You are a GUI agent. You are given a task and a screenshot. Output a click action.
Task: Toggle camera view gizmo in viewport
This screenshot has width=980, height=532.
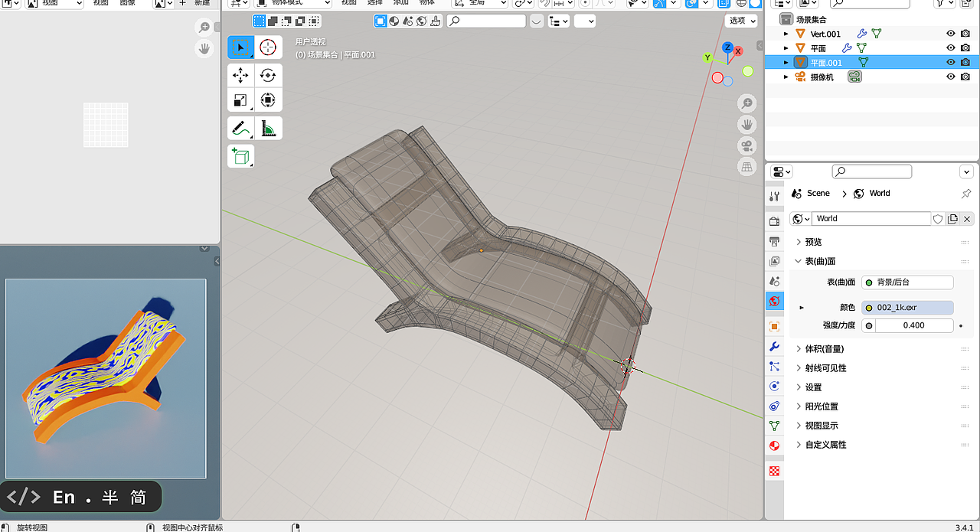pyautogui.click(x=748, y=145)
